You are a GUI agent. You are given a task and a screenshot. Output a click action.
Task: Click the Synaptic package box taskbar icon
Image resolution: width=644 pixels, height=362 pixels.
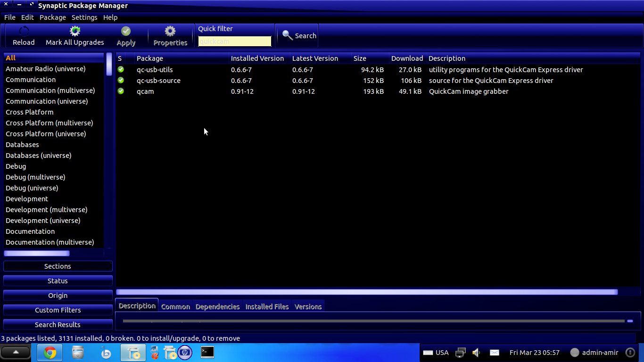click(133, 353)
